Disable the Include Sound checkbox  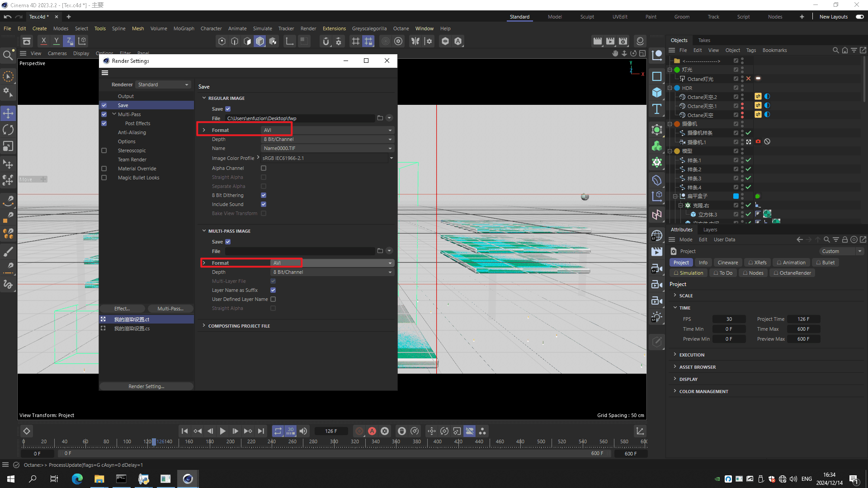(264, 204)
